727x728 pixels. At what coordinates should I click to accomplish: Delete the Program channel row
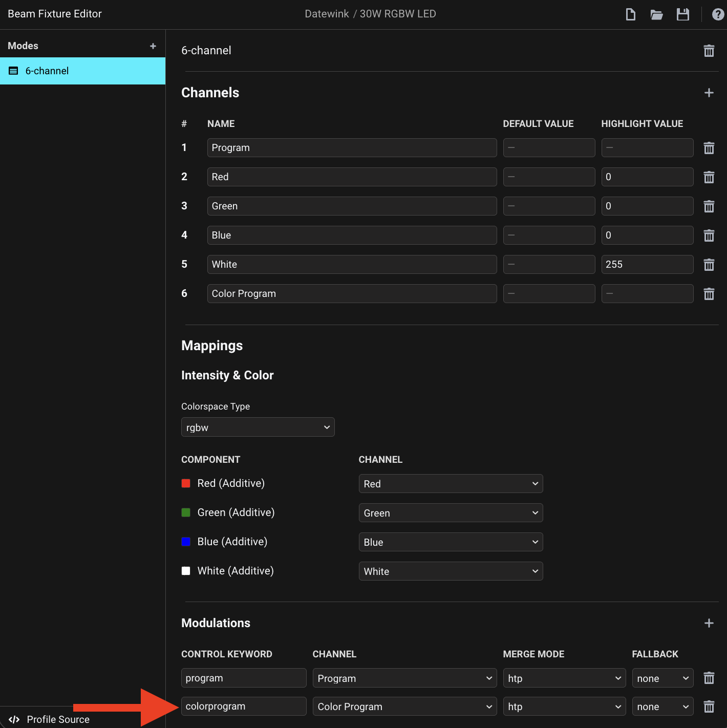(x=709, y=148)
